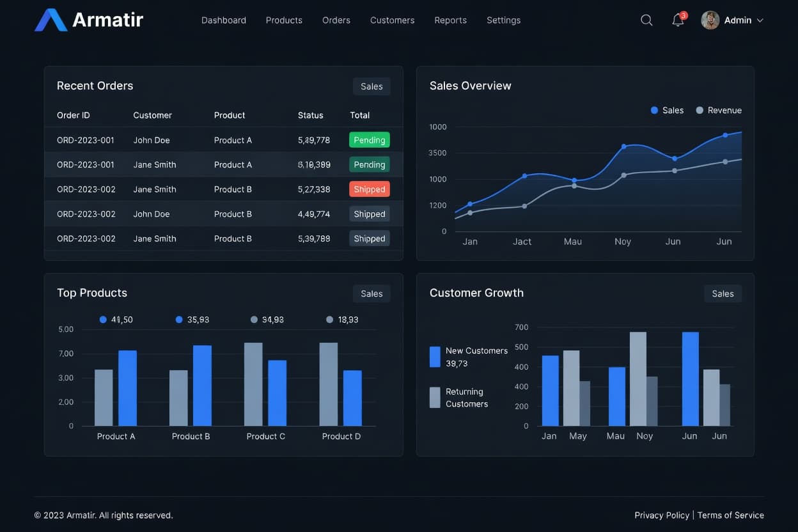The image size is (798, 532).
Task: Click the Privacy Policy link
Action: pos(662,515)
